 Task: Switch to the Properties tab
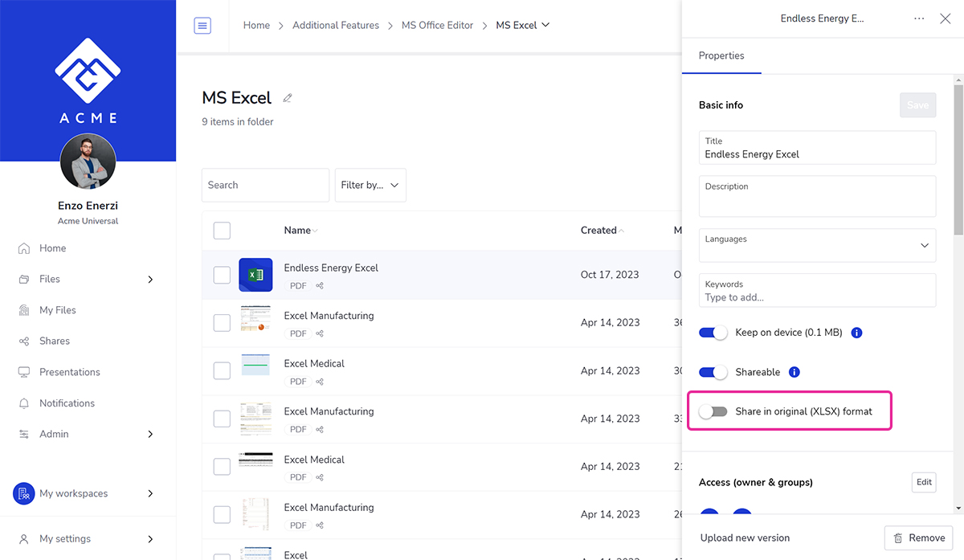pos(721,55)
